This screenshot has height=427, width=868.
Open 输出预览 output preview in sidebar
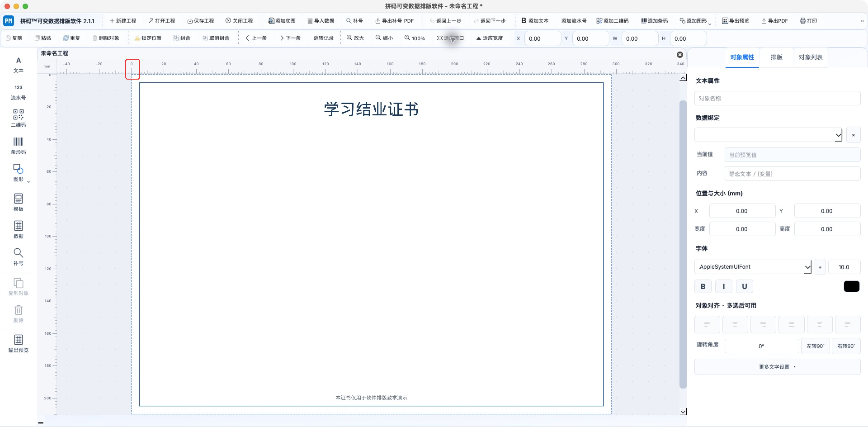[19, 343]
